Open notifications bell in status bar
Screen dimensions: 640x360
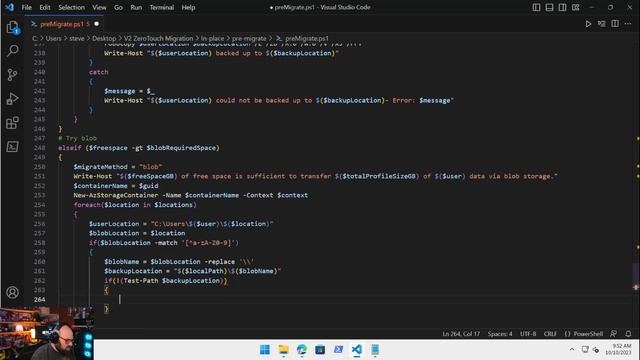click(x=628, y=334)
